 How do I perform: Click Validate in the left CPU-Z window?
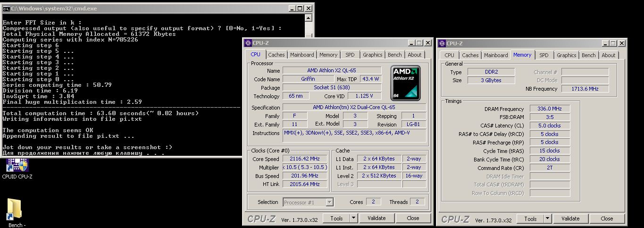(376, 218)
